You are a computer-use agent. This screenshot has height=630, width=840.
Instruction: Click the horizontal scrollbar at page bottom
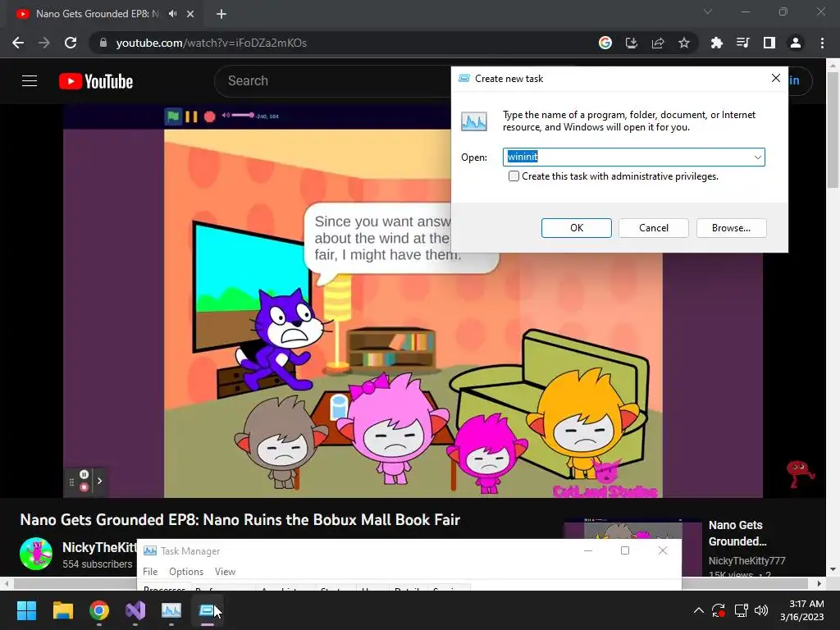410,583
